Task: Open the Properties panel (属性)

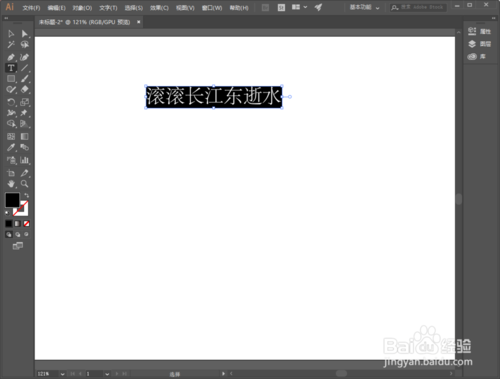Action: pyautogui.click(x=479, y=31)
